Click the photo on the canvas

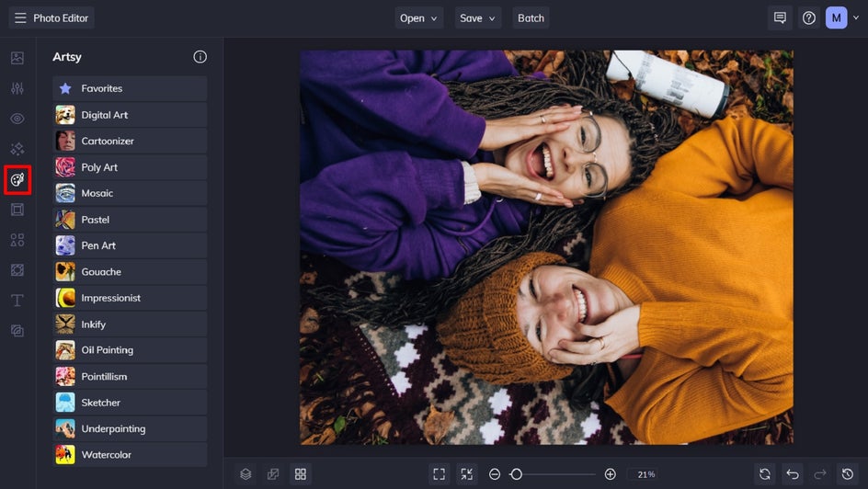tap(546, 247)
